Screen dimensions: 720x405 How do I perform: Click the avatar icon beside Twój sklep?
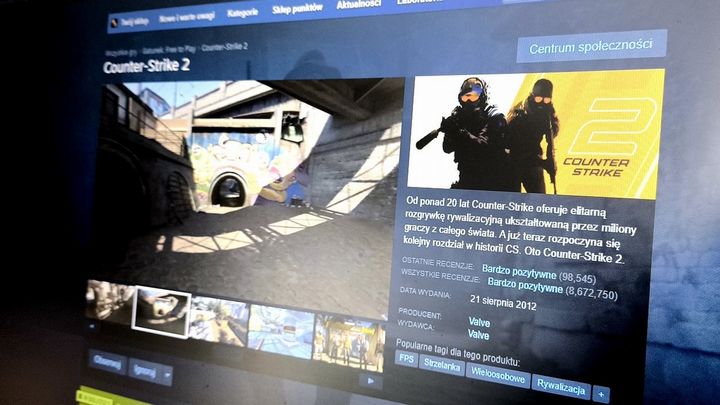point(114,22)
